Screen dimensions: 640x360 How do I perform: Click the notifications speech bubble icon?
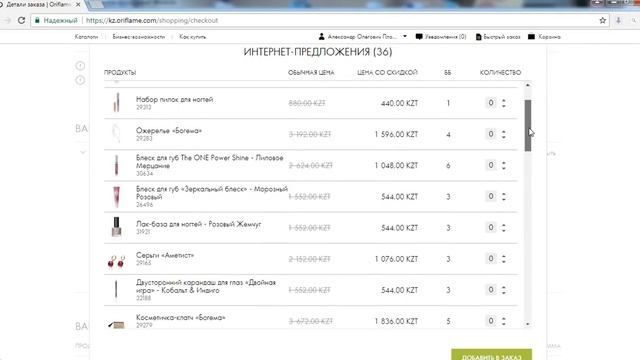point(419,37)
